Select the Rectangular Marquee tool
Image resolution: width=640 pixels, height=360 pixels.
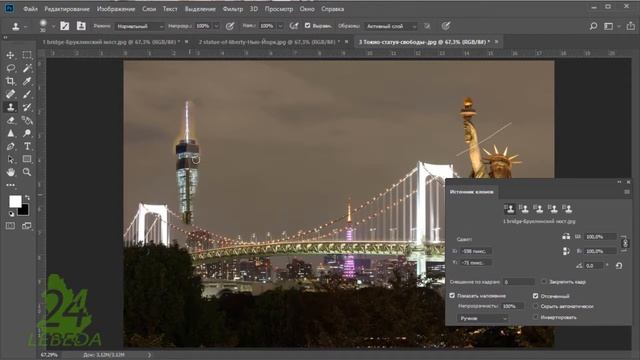(27, 55)
